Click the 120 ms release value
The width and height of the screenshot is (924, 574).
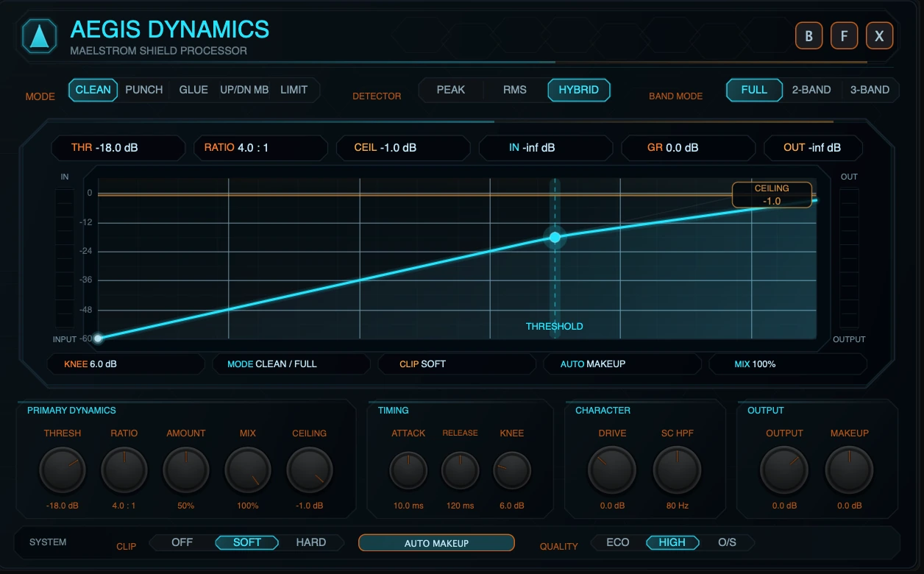461,506
